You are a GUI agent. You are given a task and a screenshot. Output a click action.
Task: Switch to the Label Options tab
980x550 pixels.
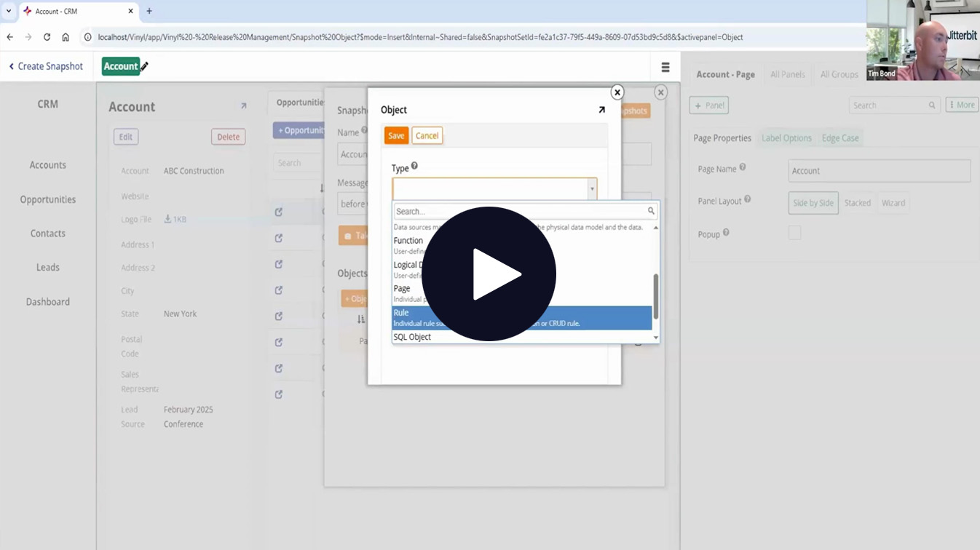(x=786, y=138)
